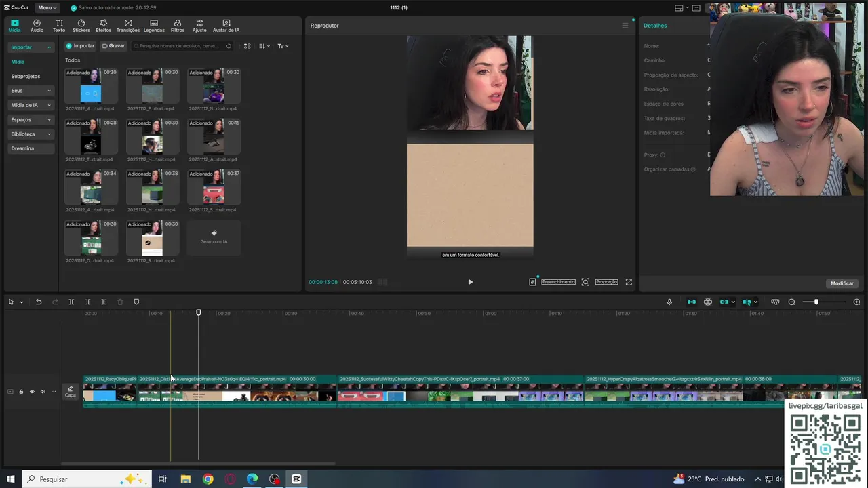Open the Filtros tab

point(178,26)
